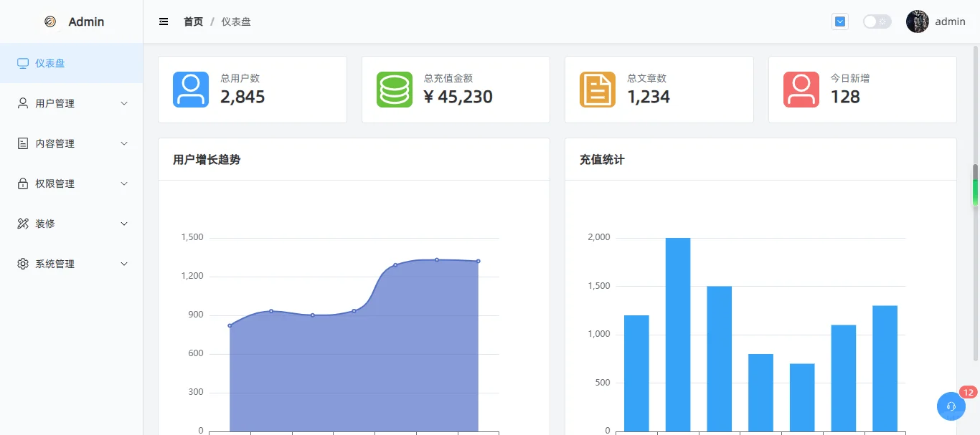The image size is (980, 435).
Task: Expand the 系统管理 menu
Action: (x=54, y=263)
